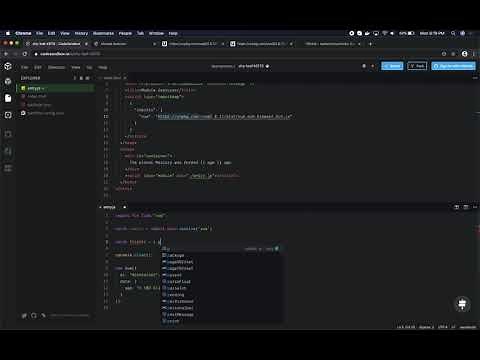
Task: Open the lower editor pane's more-actions menu
Action: tap(475, 207)
